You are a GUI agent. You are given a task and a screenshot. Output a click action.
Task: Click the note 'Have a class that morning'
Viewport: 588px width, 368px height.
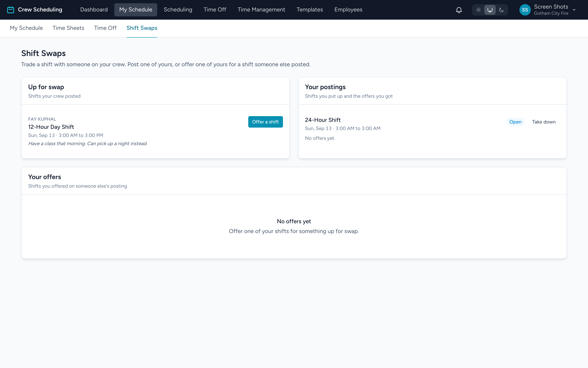click(x=88, y=144)
